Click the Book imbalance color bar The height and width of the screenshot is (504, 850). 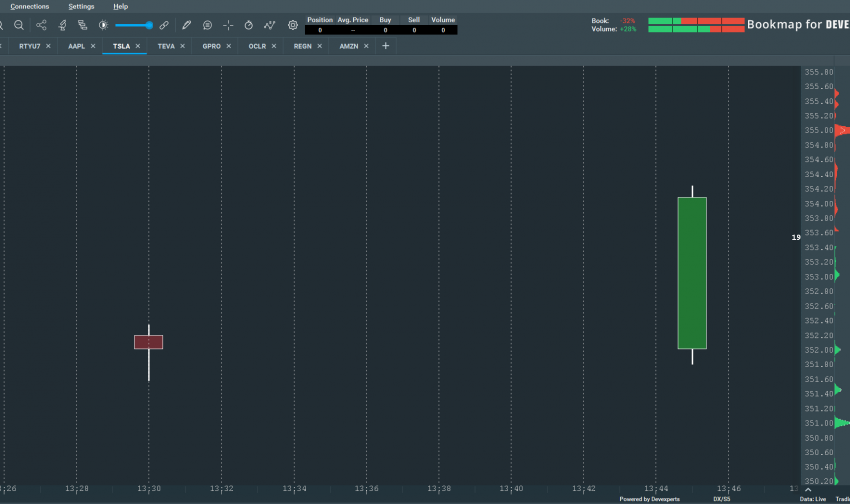pos(696,21)
